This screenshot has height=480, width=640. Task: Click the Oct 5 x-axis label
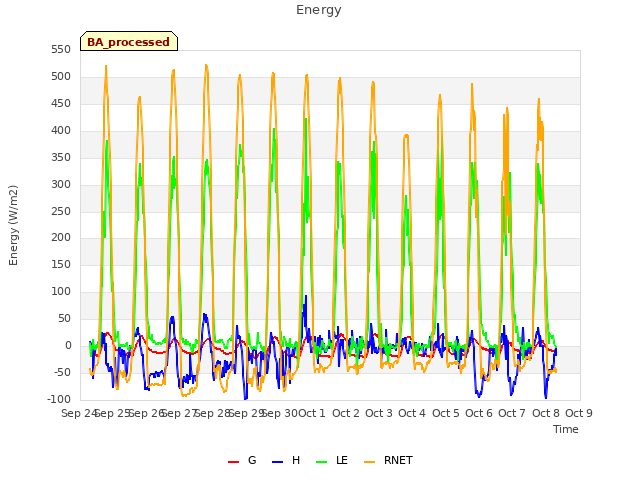pos(446,413)
